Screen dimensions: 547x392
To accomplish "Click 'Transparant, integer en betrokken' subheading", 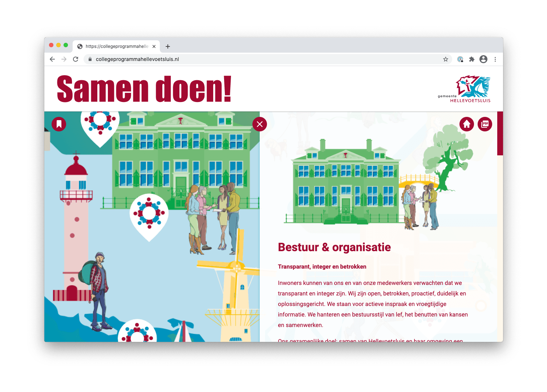I will tap(322, 267).
